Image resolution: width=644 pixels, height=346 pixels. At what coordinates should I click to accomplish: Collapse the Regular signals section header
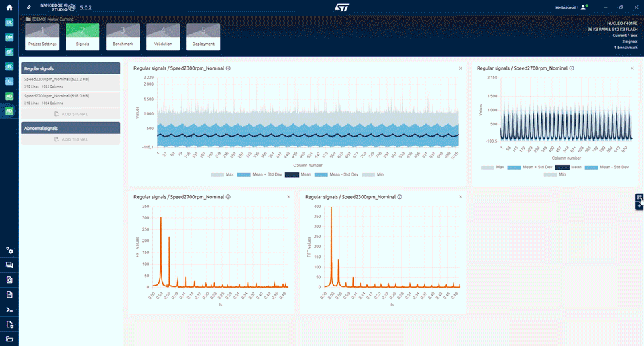[70, 68]
